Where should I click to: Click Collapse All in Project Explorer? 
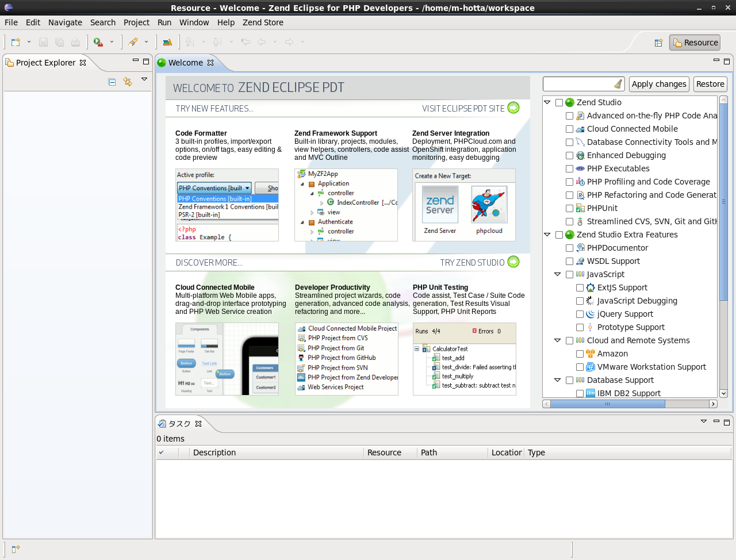[x=112, y=82]
